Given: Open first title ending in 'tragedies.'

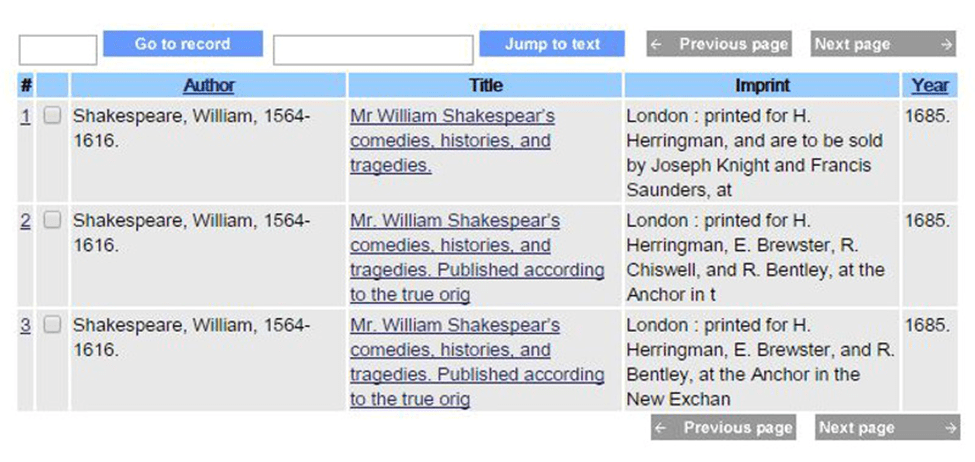Looking at the screenshot, I should pyautogui.click(x=452, y=141).
